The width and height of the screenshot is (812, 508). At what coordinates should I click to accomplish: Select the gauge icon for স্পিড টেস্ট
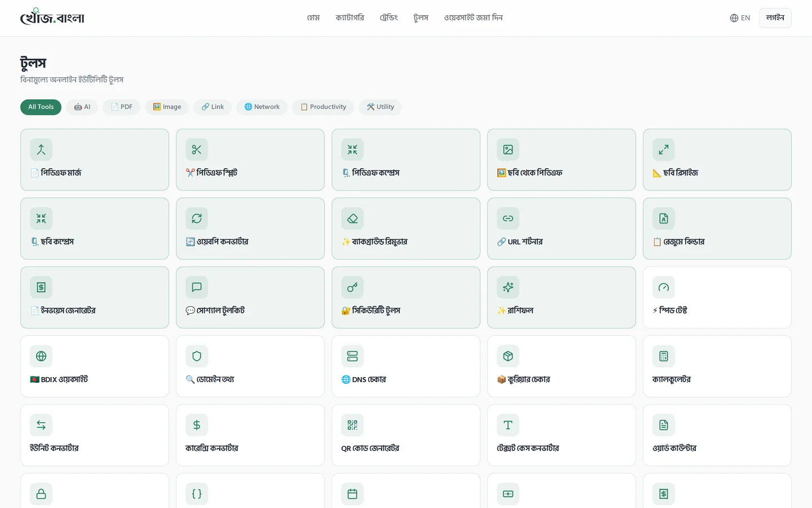pyautogui.click(x=664, y=287)
